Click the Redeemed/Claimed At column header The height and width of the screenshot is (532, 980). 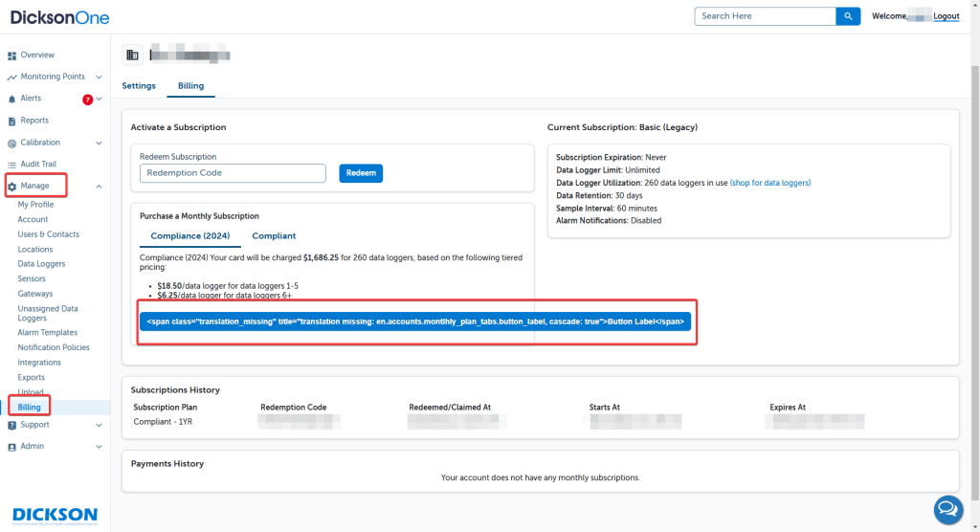pyautogui.click(x=450, y=408)
